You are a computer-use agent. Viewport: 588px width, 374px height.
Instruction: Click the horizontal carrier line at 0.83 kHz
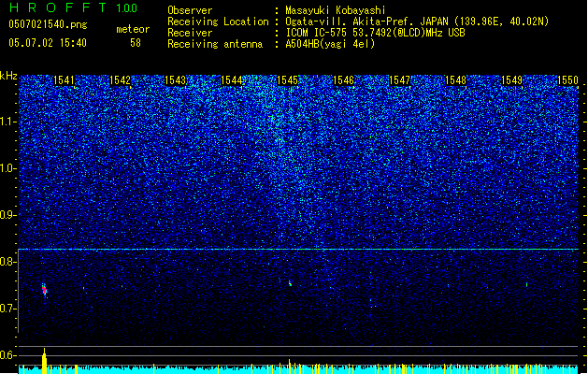coord(298,249)
